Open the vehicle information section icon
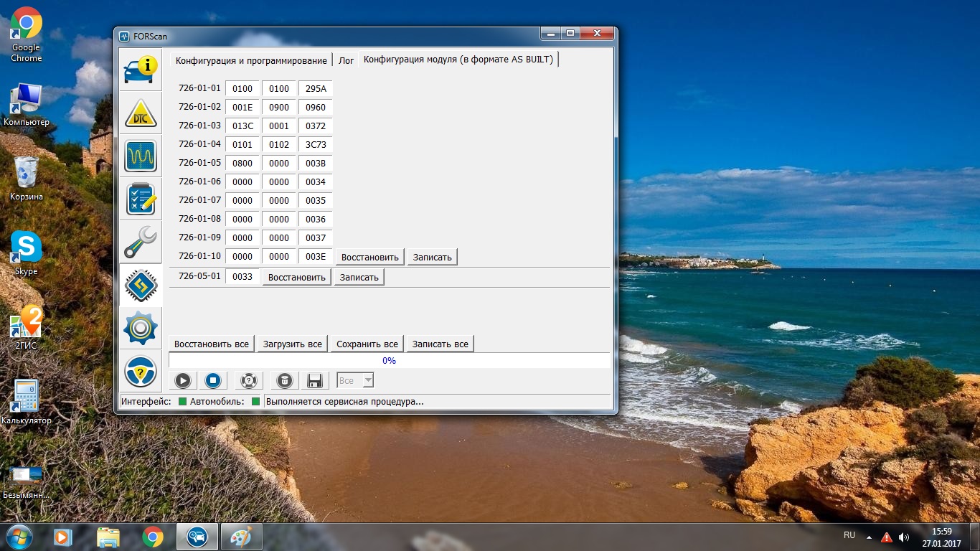The height and width of the screenshot is (551, 980). point(141,70)
